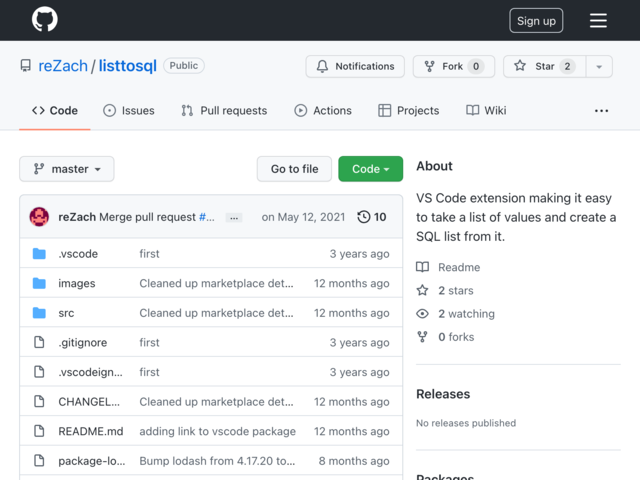Open the 2 watching link
Viewport: 640px width, 480px height.
pyautogui.click(x=467, y=314)
